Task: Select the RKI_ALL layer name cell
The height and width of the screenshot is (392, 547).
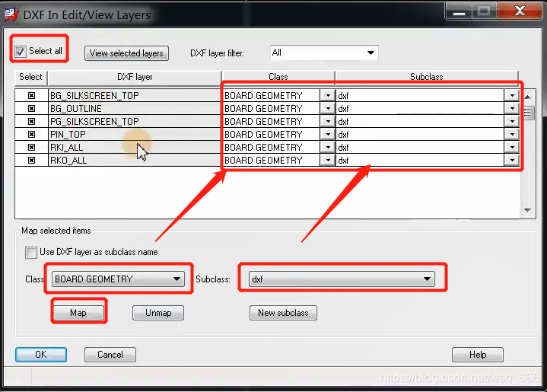Action: point(135,147)
